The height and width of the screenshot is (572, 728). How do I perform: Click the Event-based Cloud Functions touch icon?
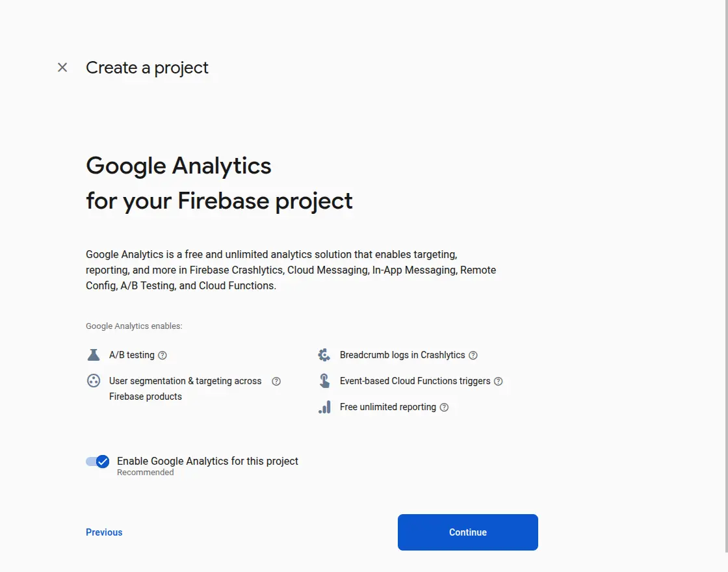(x=324, y=381)
